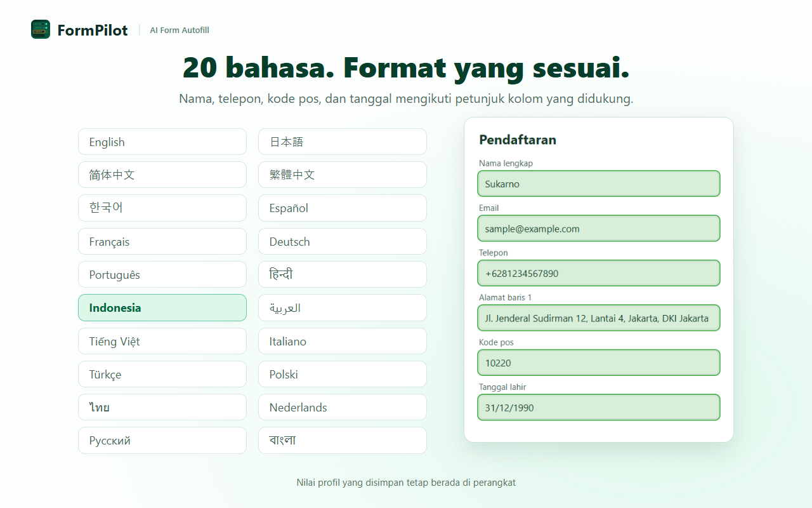Image resolution: width=812 pixels, height=508 pixels.
Task: Select 简体中文 language option
Action: tap(162, 175)
